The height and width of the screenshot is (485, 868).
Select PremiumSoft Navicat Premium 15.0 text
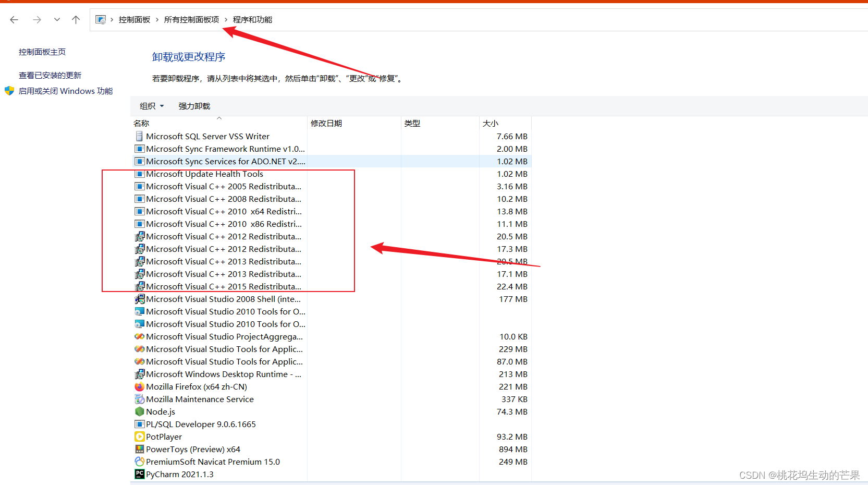coord(213,462)
